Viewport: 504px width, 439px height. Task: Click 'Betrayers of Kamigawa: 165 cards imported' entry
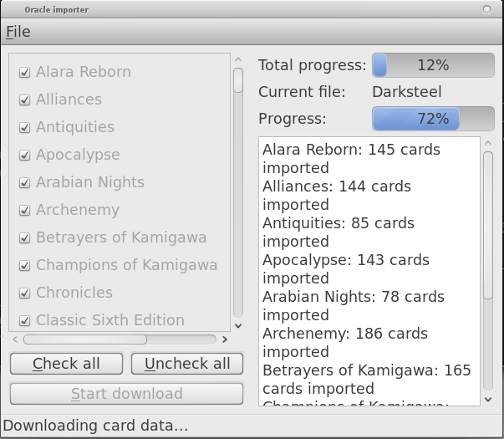tap(367, 380)
